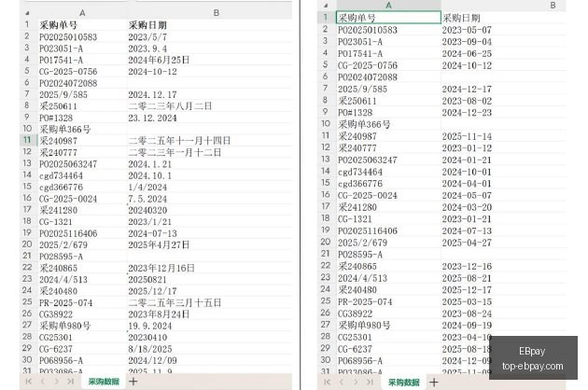Select right sheet cell 2025-11-14
Screen dimensions: 588x390
[504, 135]
